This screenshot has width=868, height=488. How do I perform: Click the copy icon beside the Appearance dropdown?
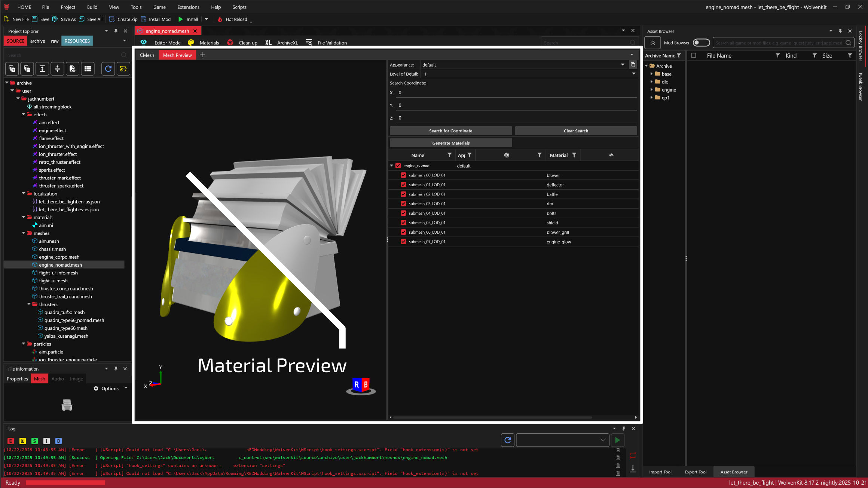[633, 65]
